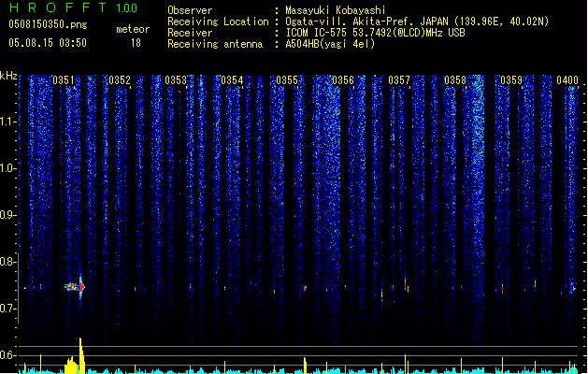Click the 0400 time marker

point(567,80)
